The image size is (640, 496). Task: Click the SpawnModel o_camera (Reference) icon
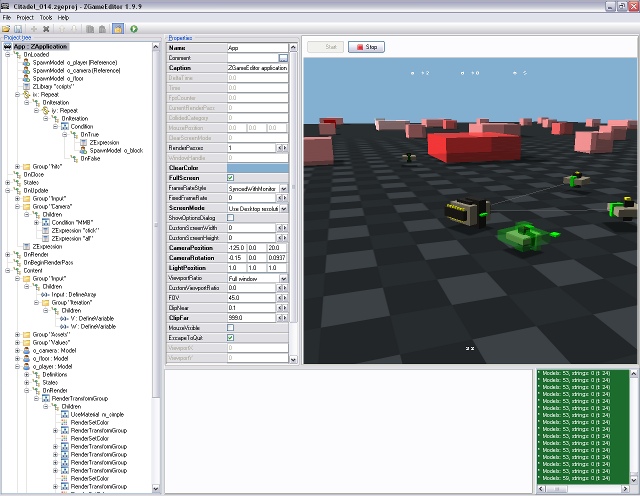click(x=27, y=71)
